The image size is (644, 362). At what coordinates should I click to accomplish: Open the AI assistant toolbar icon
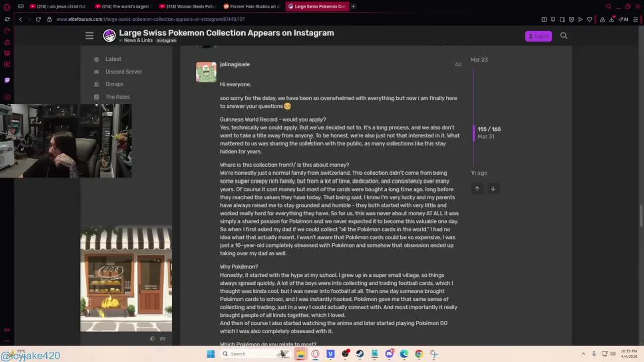point(624,19)
